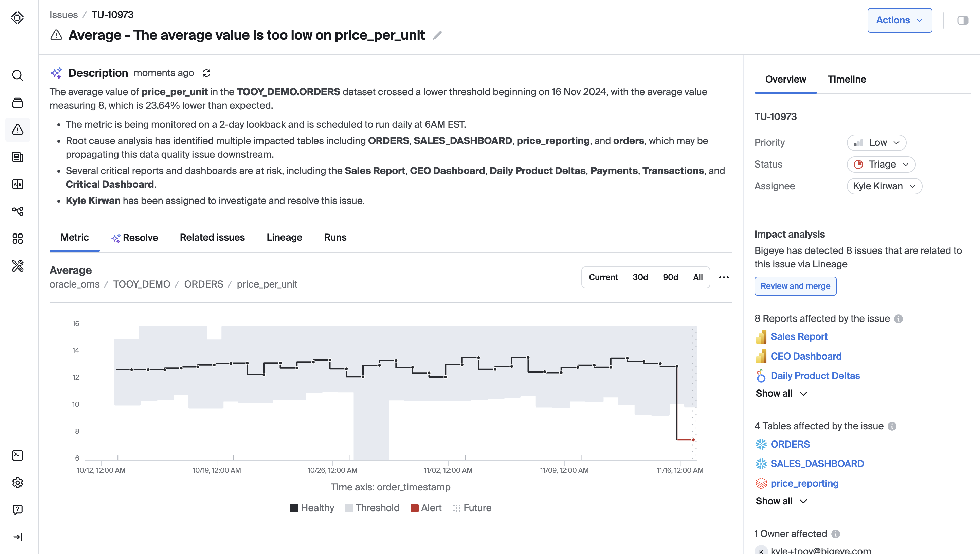Click info icon next to Reports affected

coord(898,319)
